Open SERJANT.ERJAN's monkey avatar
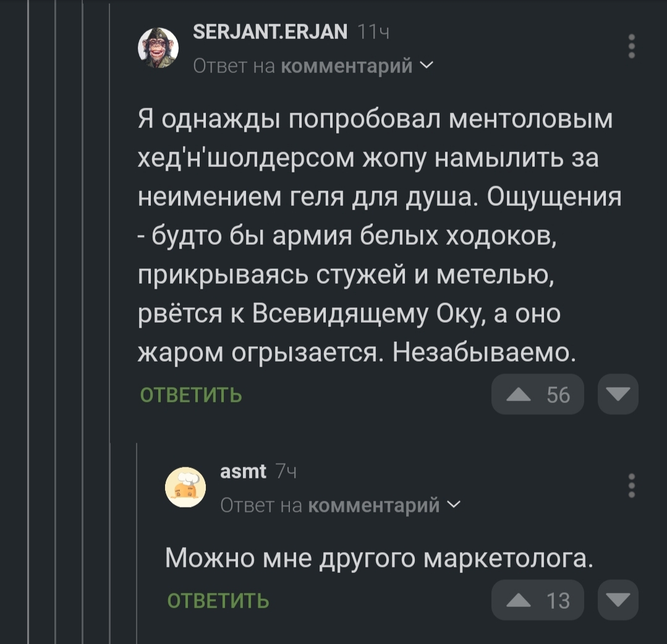The height and width of the screenshot is (644, 667). coord(158,48)
